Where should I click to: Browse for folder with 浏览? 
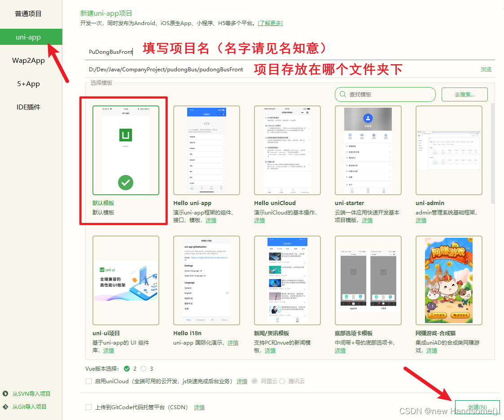(x=486, y=70)
